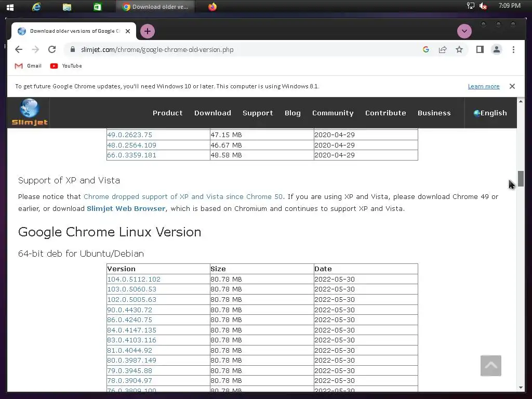Click the 47.15 MB size cell
Screen dimensions: 532x399
pos(262,135)
